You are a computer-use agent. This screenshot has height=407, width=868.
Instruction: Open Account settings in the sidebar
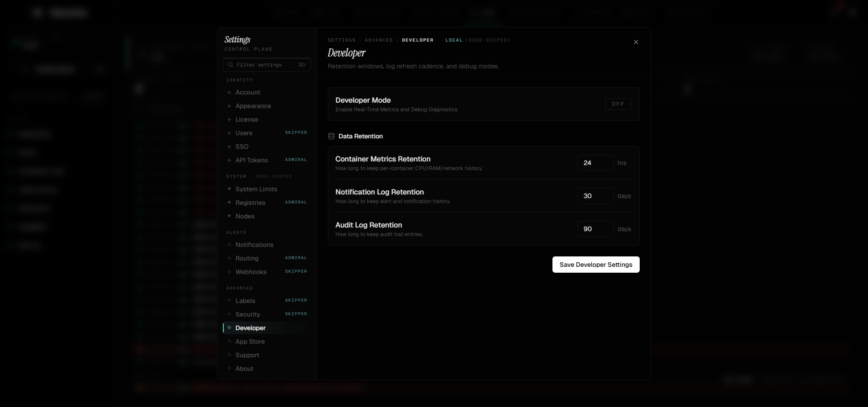(267, 92)
